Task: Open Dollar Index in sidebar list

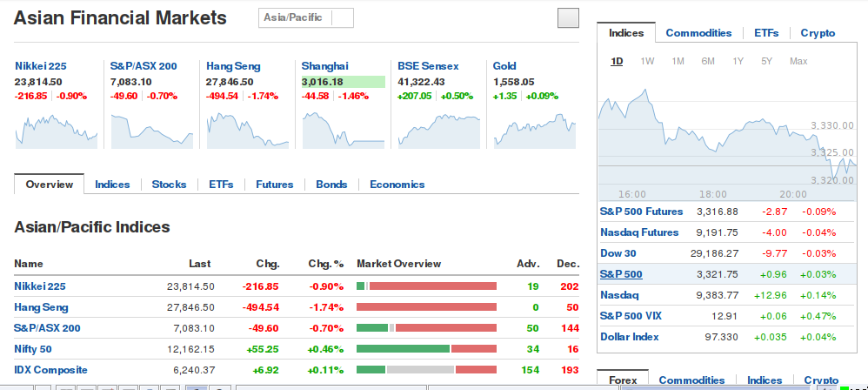Action: pos(630,337)
